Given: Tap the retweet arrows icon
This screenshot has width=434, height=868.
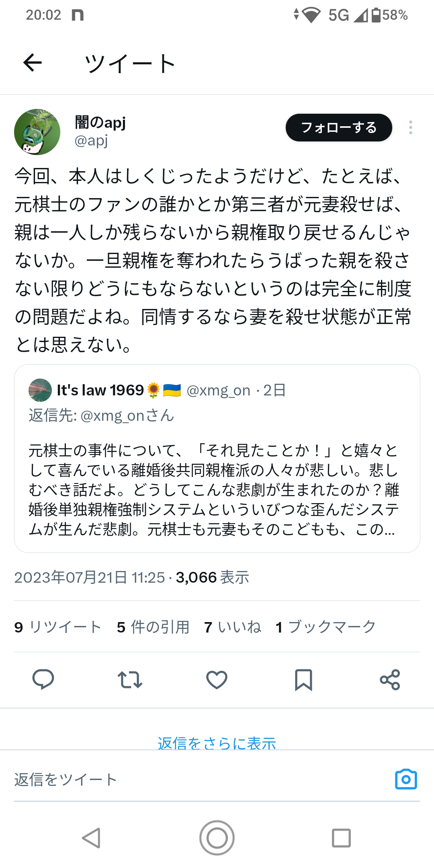Looking at the screenshot, I should pyautogui.click(x=130, y=680).
